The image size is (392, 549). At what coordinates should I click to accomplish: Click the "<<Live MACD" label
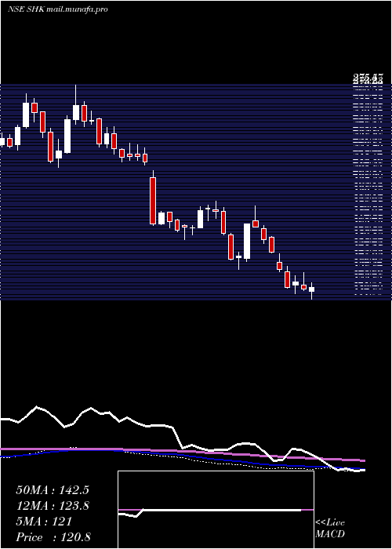330,529
